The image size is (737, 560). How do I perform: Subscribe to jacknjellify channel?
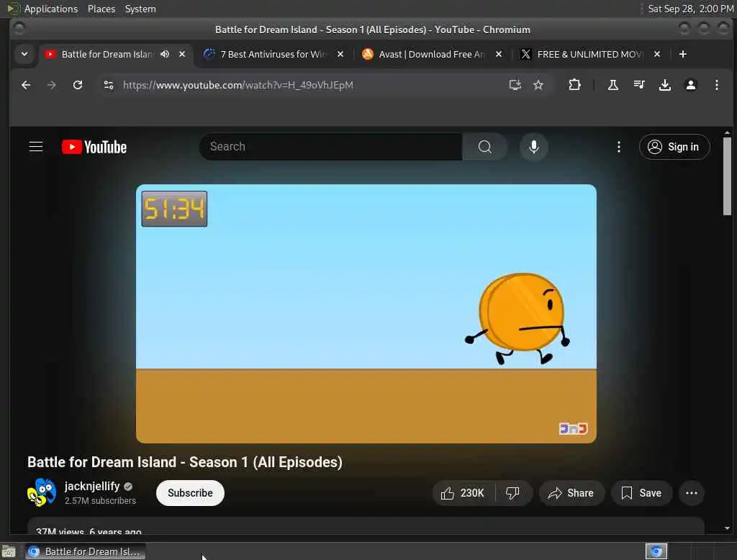click(190, 493)
